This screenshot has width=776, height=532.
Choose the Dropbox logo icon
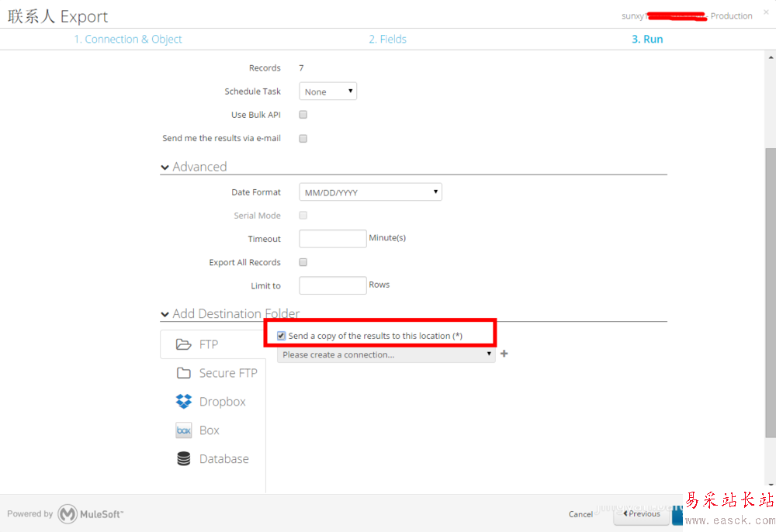(x=183, y=402)
